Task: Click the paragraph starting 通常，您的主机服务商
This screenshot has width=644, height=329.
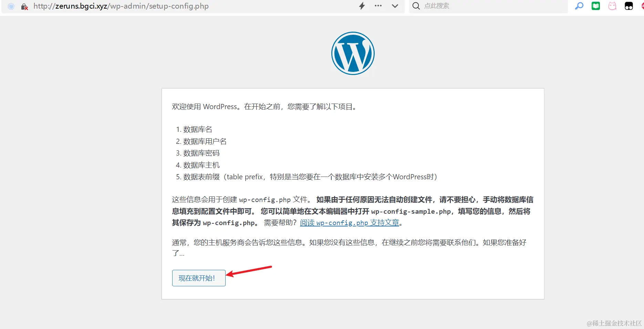Action: tap(349, 248)
